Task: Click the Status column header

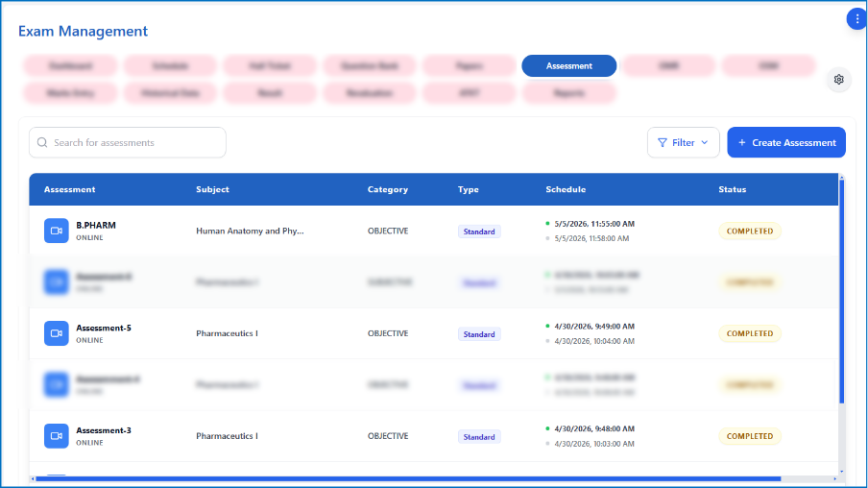Action: 733,189
